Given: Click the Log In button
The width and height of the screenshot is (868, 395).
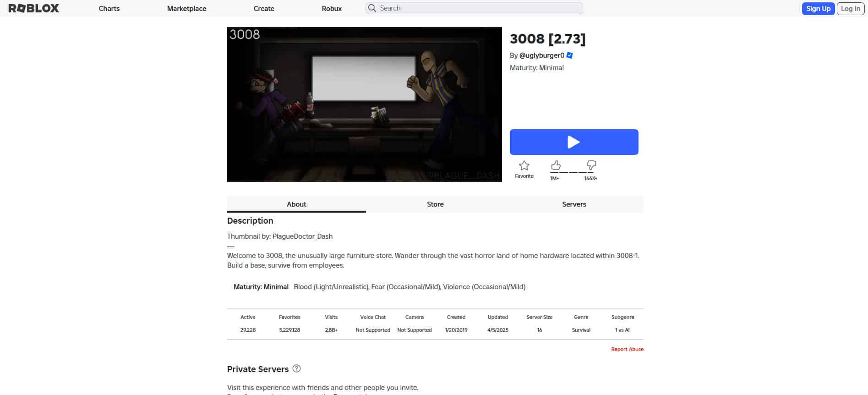Looking at the screenshot, I should [850, 9].
